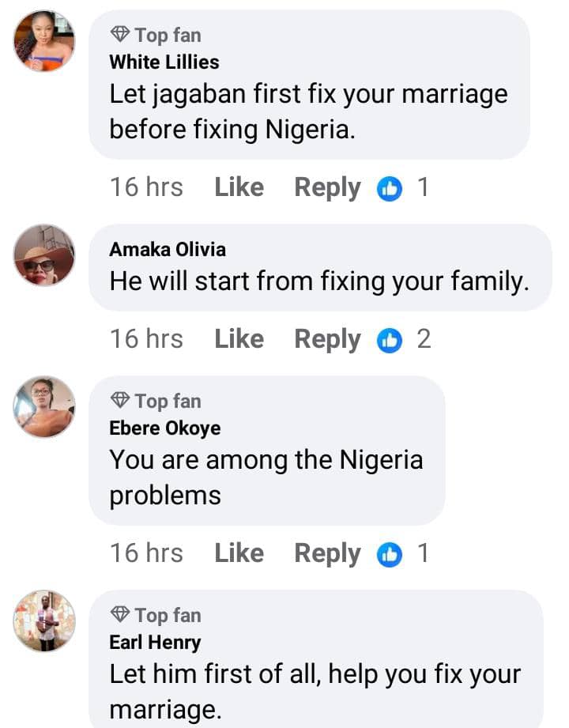This screenshot has height=728, width=569.
Task: Open the Ebere Okoye profile name link
Action: [x=165, y=428]
